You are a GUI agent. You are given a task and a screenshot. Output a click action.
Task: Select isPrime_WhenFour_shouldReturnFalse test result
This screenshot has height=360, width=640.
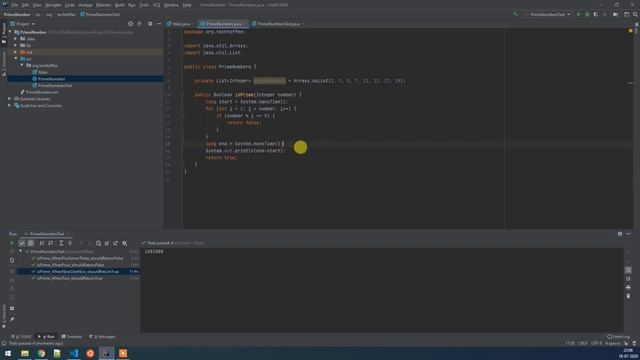(x=71, y=265)
